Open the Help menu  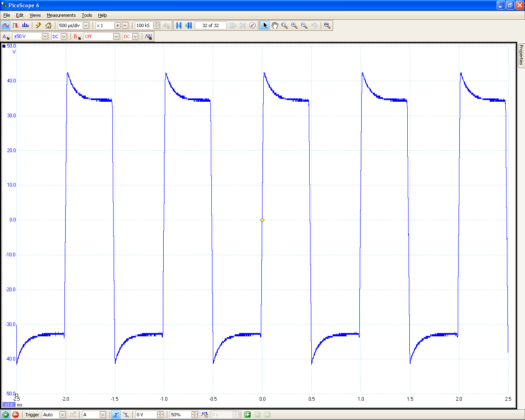pyautogui.click(x=103, y=15)
